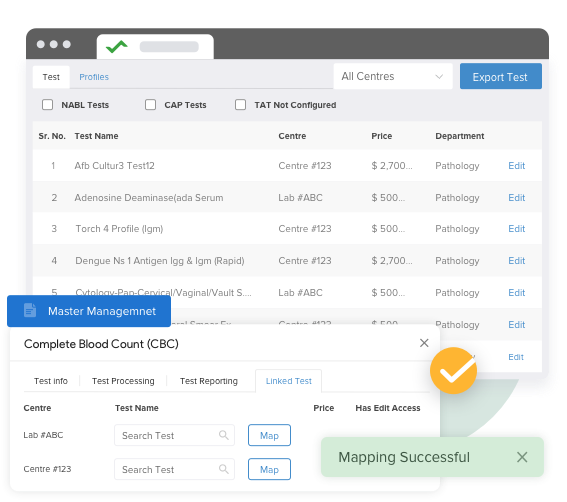This screenshot has width=567, height=502.
Task: Click the magnifier in Lab #ABC search field
Action: tap(224, 435)
